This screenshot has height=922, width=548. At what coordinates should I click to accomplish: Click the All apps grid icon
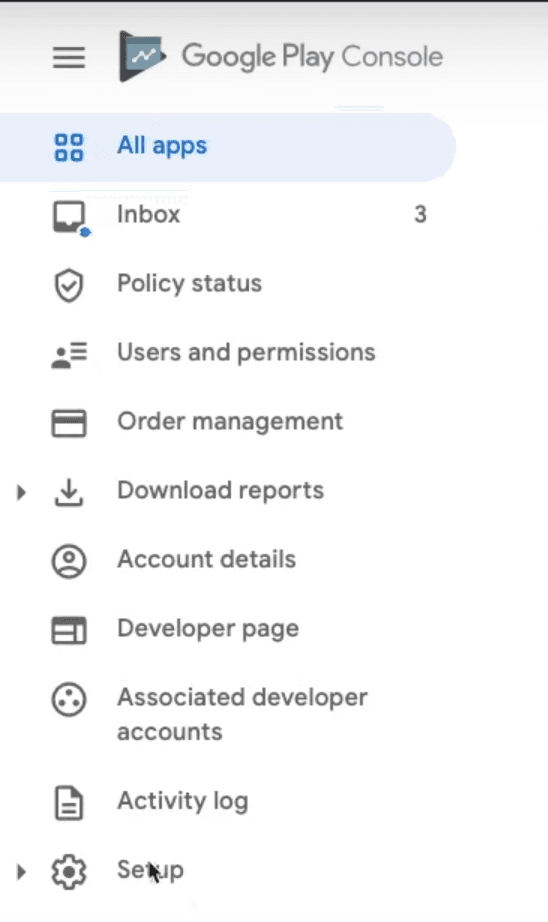click(69, 147)
